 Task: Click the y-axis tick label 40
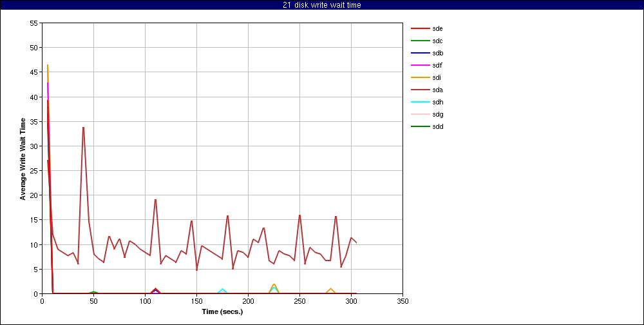[x=34, y=97]
